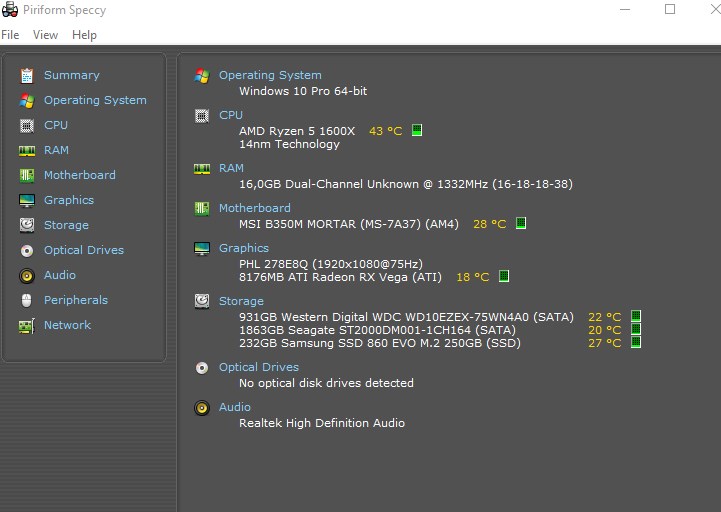Click the text AMD Ryzen 5 1600X
721x512 pixels.
(x=297, y=131)
